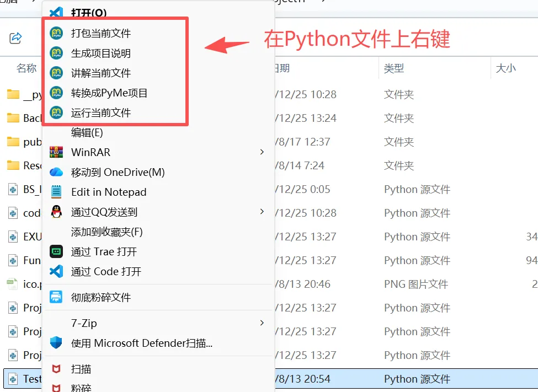Click date cell /12/25 13:24

click(306, 118)
